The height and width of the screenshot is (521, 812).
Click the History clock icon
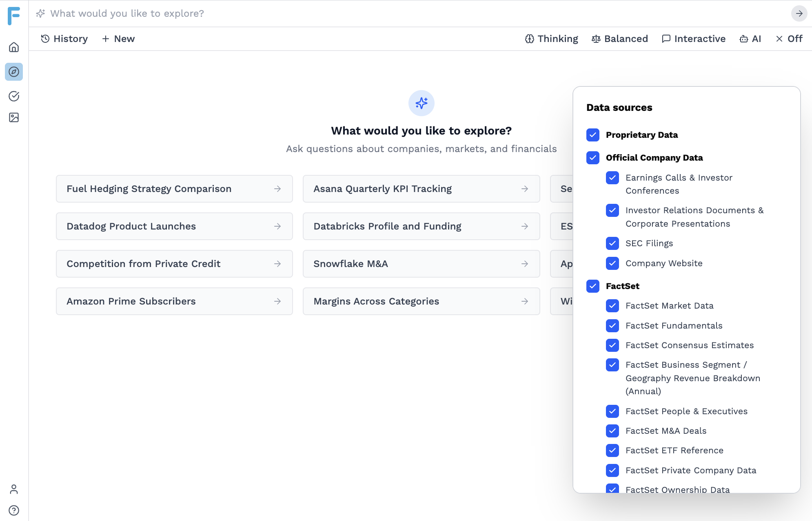click(45, 39)
